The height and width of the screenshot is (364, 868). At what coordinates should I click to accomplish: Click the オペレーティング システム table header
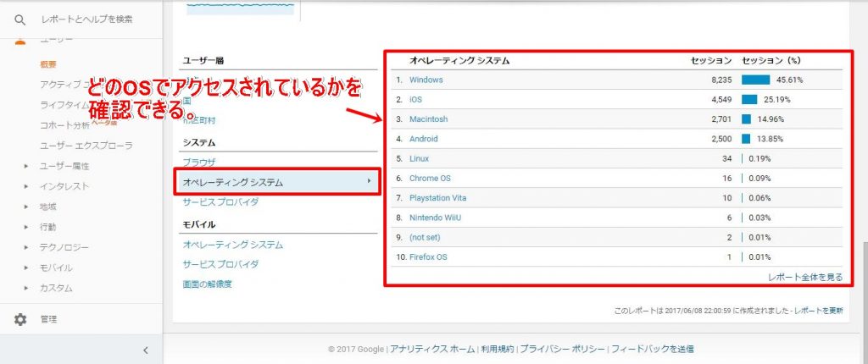click(x=459, y=60)
